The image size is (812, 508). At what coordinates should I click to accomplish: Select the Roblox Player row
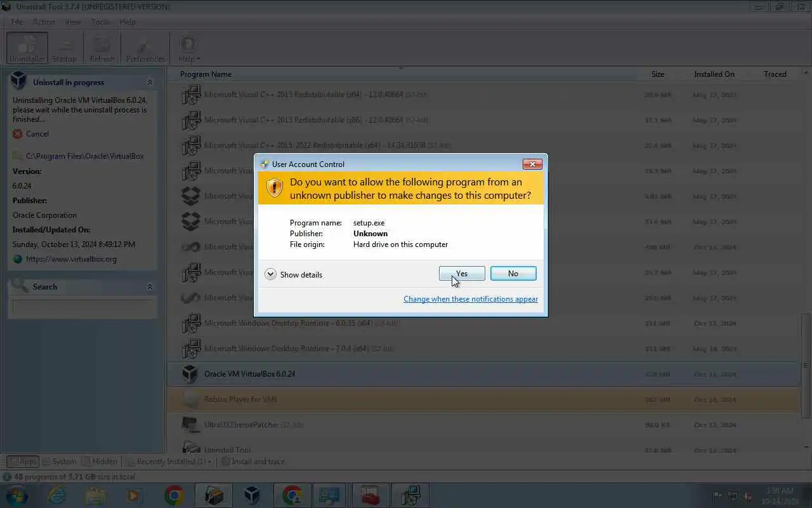pos(483,399)
